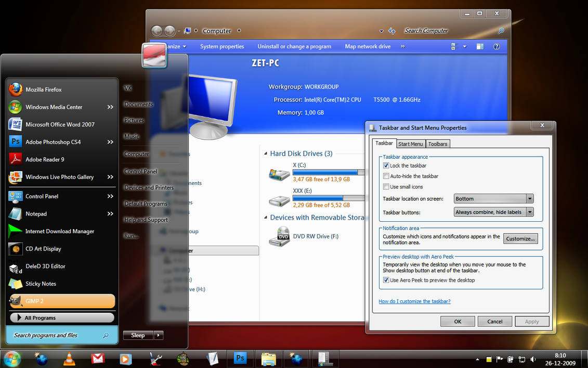Cancel the Taskbar Properties dialog

[494, 322]
